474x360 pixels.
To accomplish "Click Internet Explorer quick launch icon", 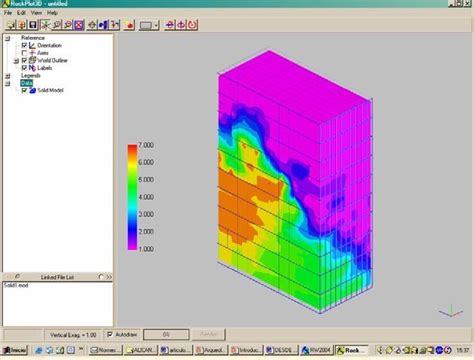I will tap(39, 350).
